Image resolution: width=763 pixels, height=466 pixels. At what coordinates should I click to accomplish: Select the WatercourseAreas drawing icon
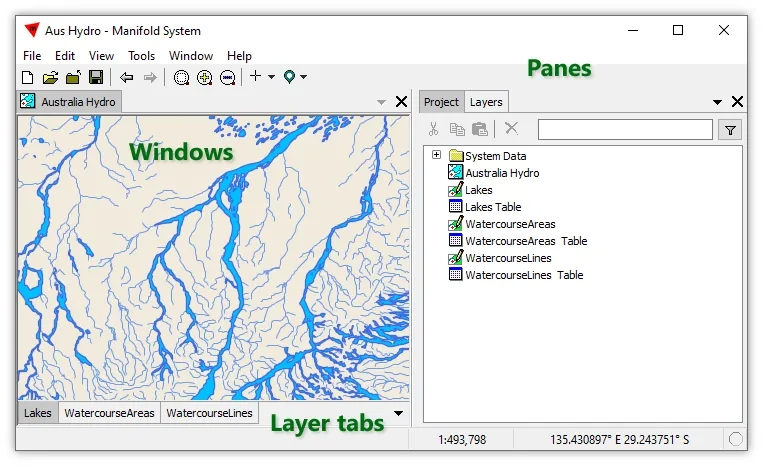tap(455, 223)
